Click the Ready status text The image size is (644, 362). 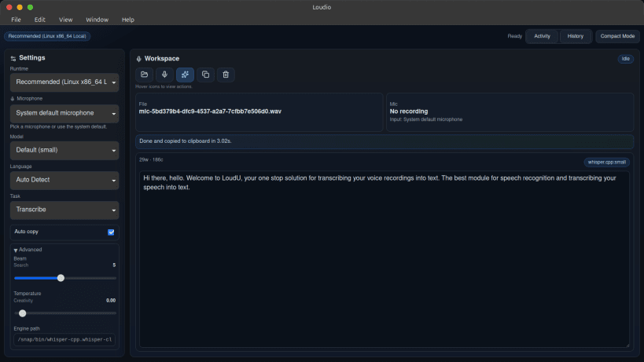(514, 36)
